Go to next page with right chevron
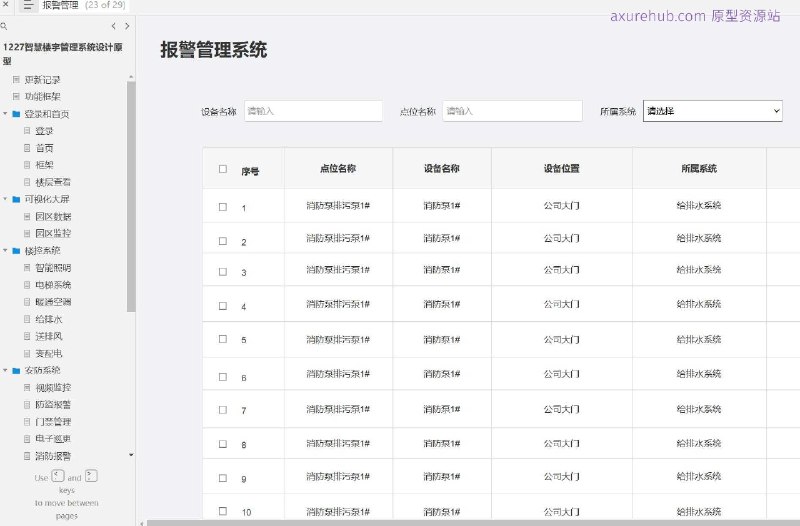This screenshot has height=526, width=800. coord(127,26)
